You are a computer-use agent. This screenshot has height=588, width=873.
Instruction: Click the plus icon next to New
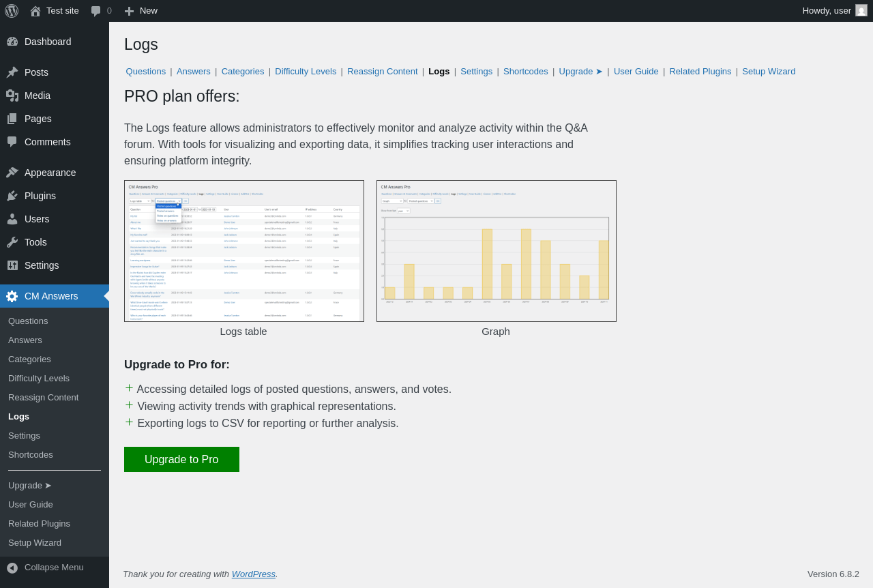[x=129, y=11]
